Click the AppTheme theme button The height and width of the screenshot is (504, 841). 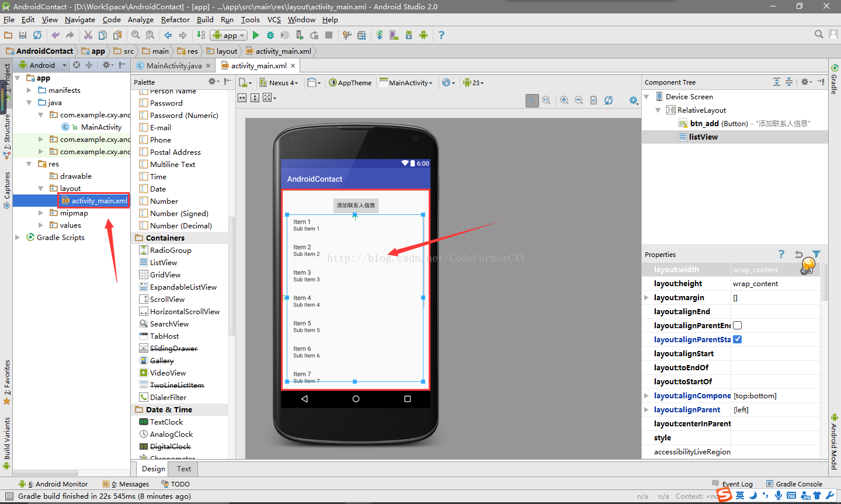(350, 82)
